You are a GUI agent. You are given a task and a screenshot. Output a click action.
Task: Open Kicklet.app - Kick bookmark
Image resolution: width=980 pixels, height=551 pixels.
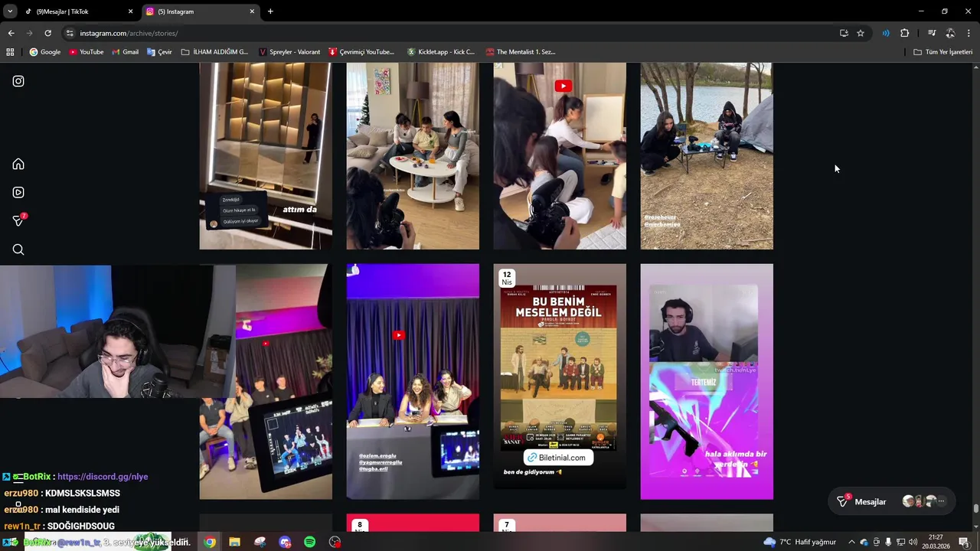tap(441, 52)
